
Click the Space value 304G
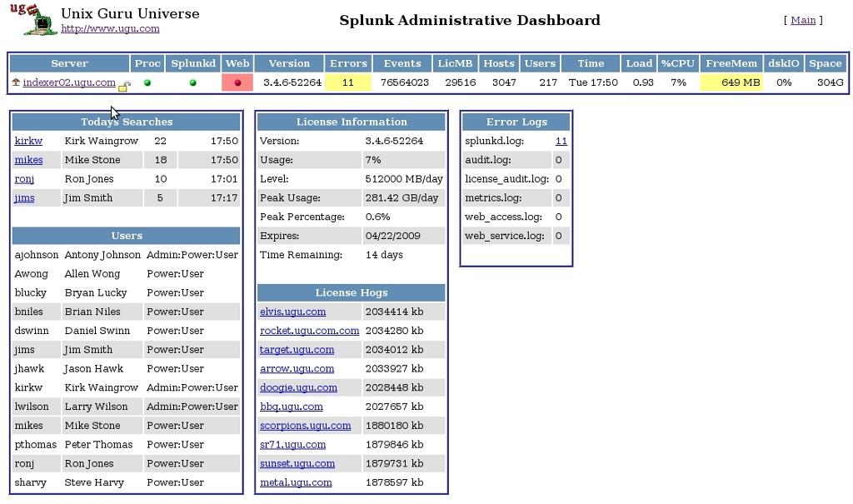coord(831,82)
